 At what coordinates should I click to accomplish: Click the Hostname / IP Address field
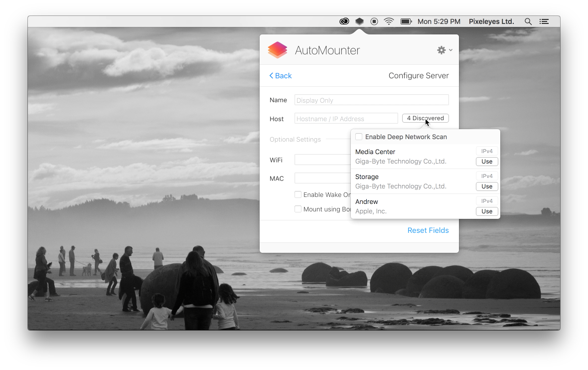(x=345, y=118)
